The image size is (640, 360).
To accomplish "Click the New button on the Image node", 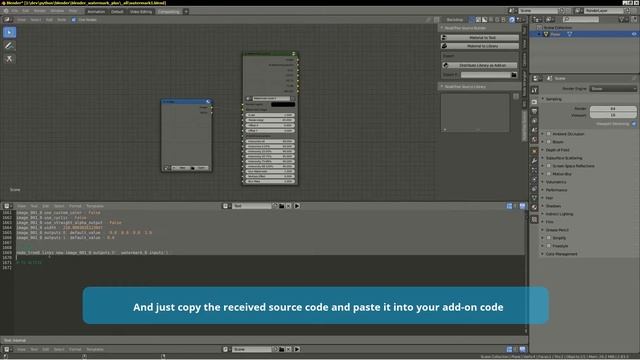I will pos(182,168).
